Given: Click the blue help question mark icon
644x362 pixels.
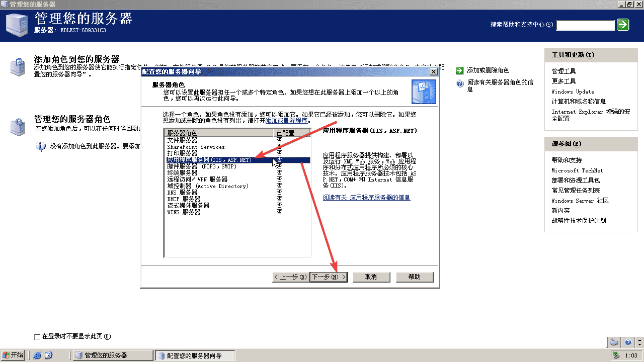Looking at the screenshot, I should (x=459, y=84).
